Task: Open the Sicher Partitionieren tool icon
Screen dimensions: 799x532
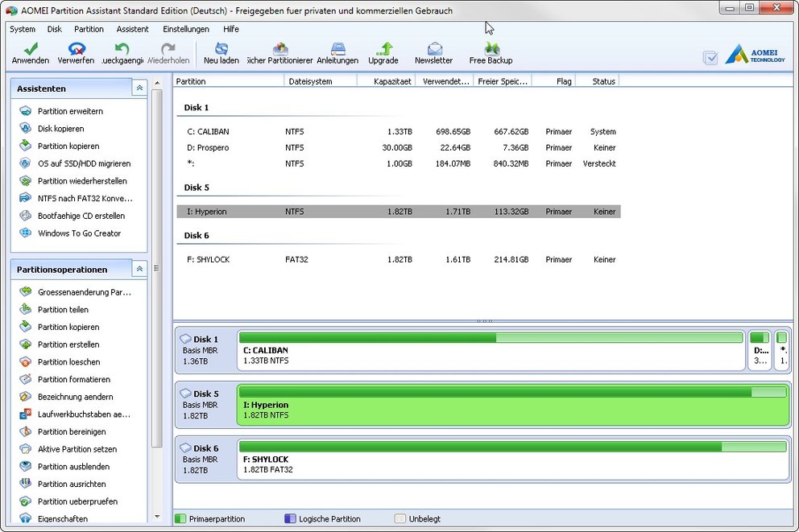Action: point(279,49)
